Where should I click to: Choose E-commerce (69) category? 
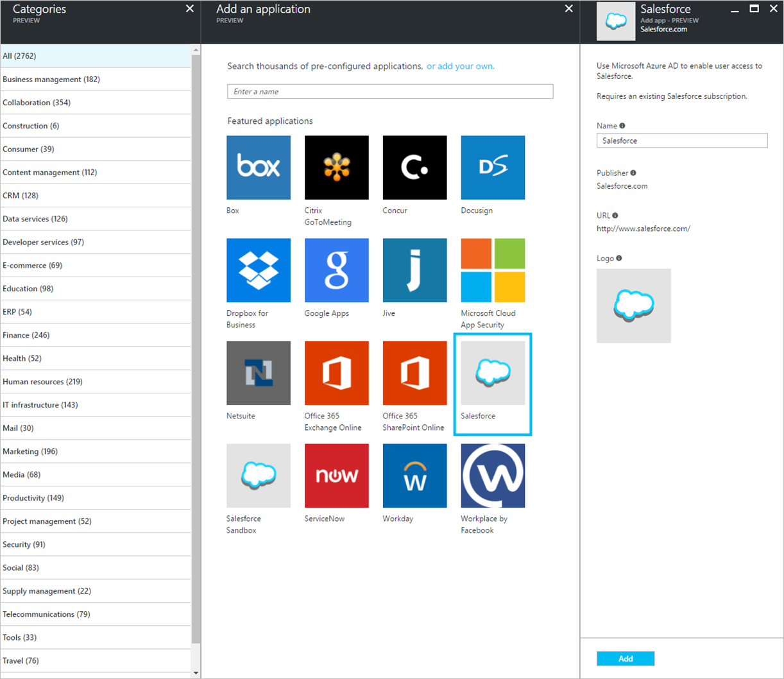[x=96, y=265]
